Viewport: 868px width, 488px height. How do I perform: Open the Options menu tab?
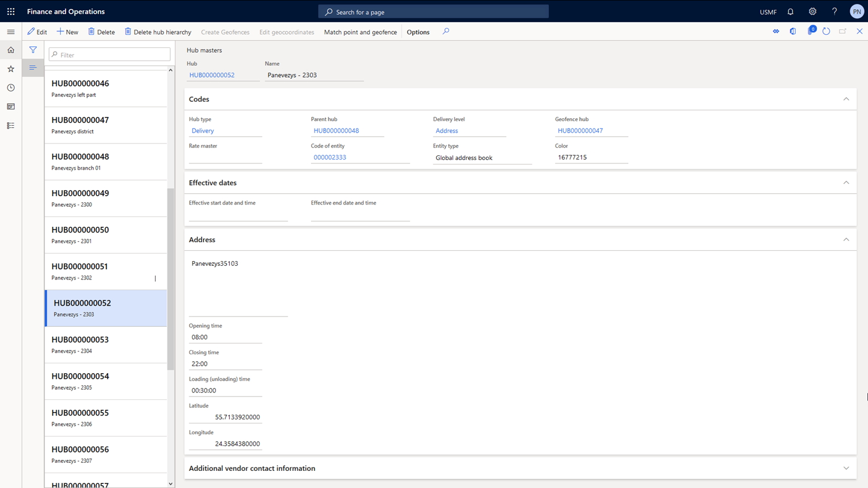point(418,32)
